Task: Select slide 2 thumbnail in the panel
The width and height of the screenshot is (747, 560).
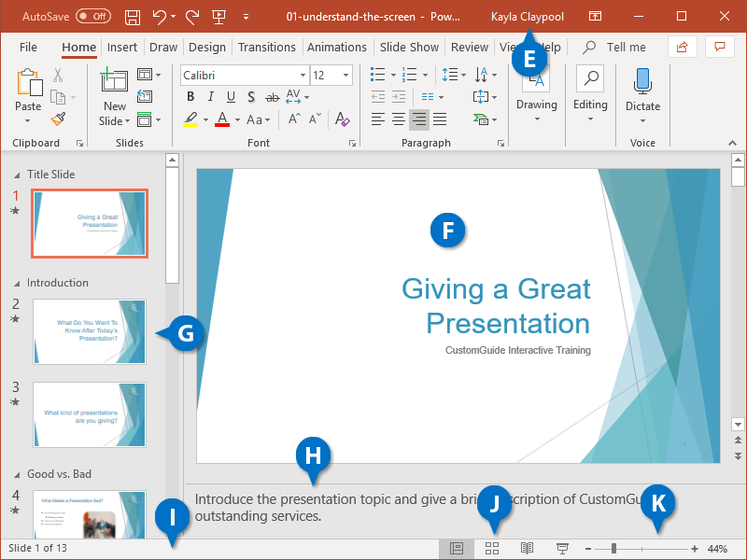Action: (90, 331)
